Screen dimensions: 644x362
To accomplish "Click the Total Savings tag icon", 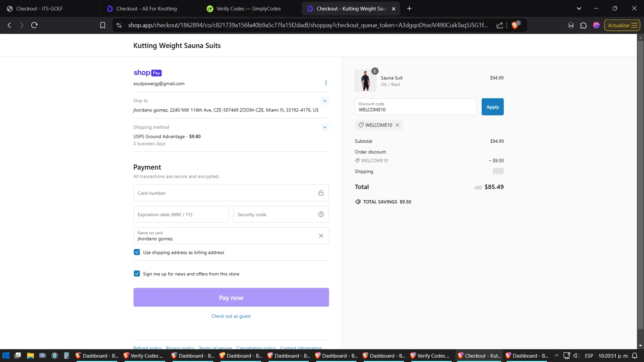I will [358, 202].
